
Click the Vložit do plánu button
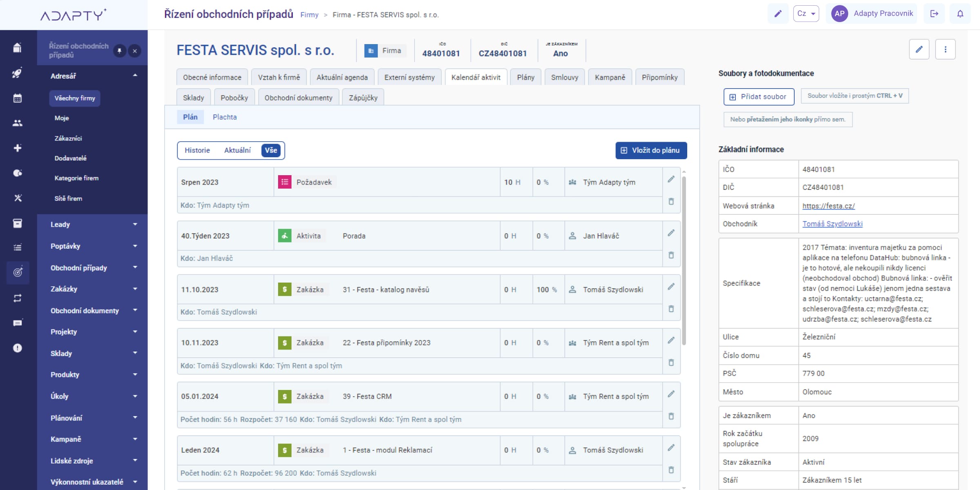(651, 150)
